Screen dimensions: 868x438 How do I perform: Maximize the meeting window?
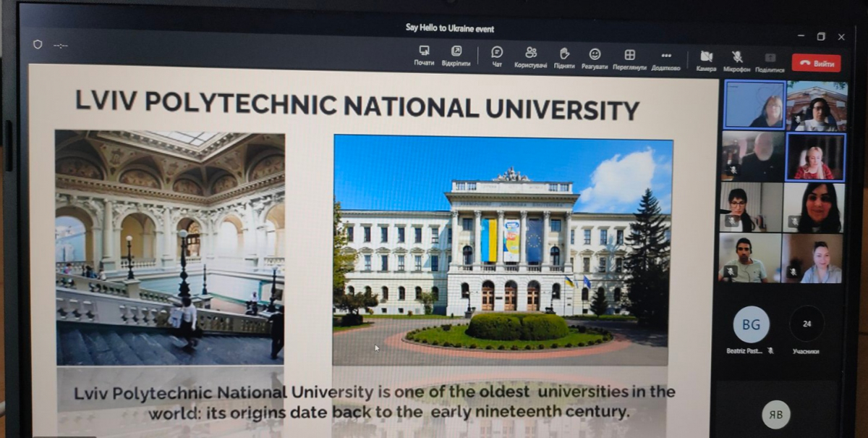click(820, 36)
